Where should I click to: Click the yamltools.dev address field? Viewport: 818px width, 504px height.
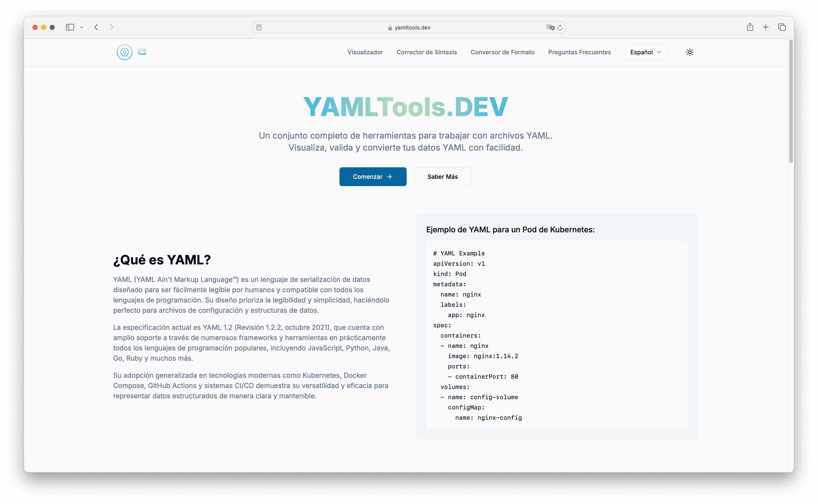tap(409, 28)
